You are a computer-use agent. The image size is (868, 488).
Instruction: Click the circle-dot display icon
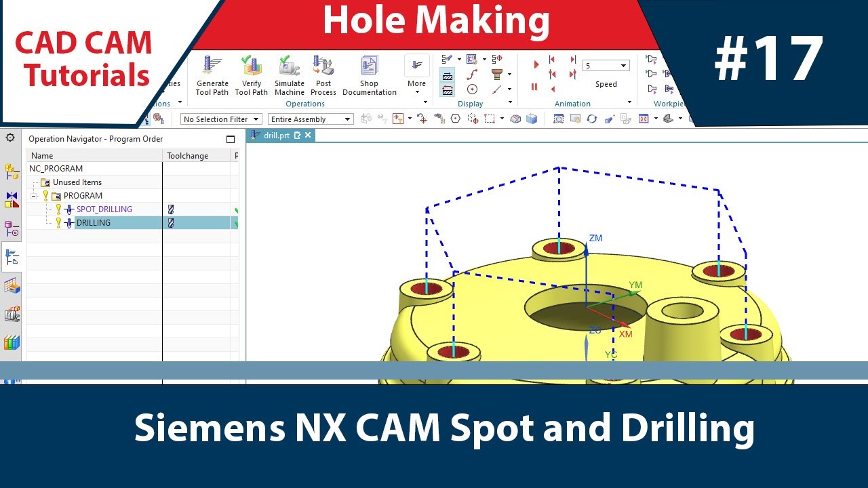coord(473,89)
